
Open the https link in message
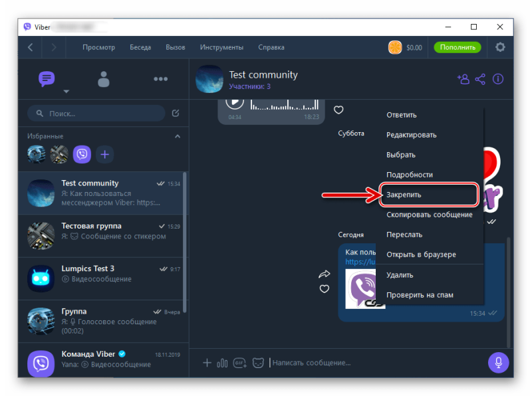pos(360,262)
